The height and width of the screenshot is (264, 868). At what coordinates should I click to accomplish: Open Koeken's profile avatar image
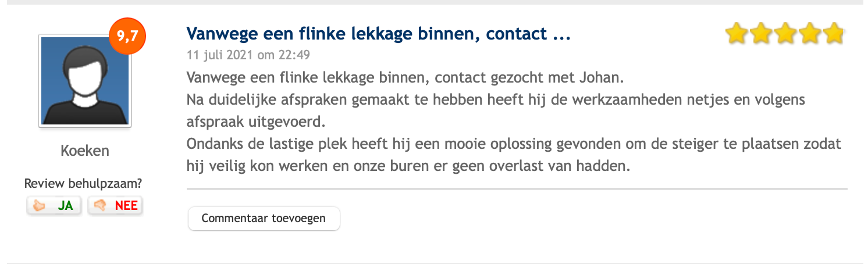pos(85,81)
